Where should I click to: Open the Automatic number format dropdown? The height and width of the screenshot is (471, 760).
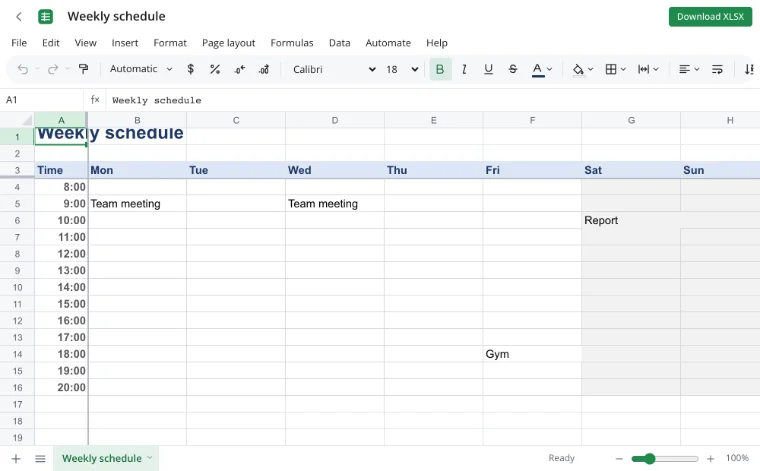pos(141,69)
